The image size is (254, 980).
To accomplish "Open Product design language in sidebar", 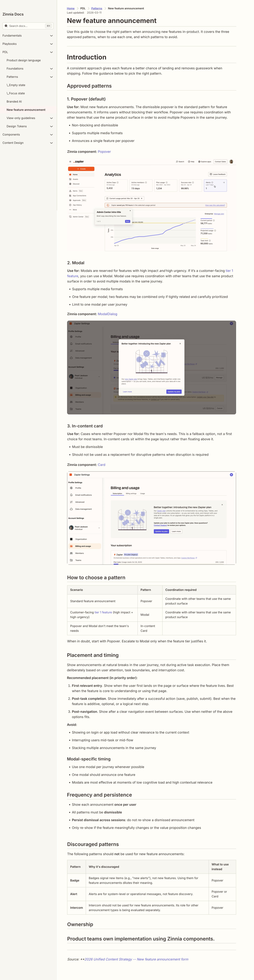I will [x=24, y=61].
